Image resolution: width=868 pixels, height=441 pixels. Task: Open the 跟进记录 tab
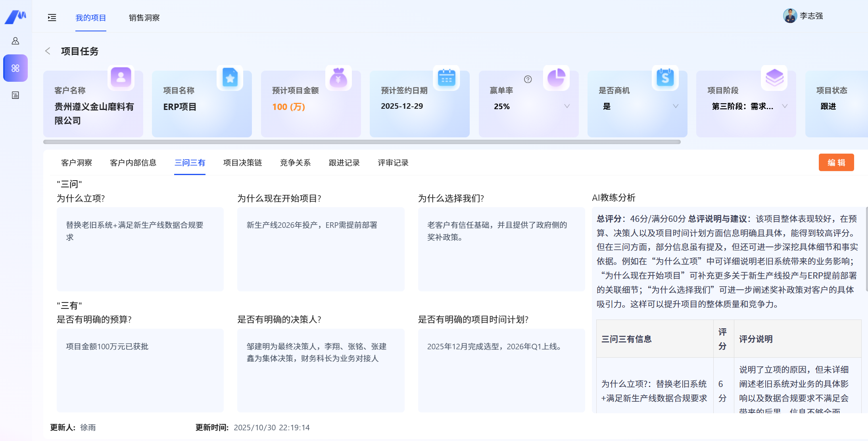[x=344, y=162]
